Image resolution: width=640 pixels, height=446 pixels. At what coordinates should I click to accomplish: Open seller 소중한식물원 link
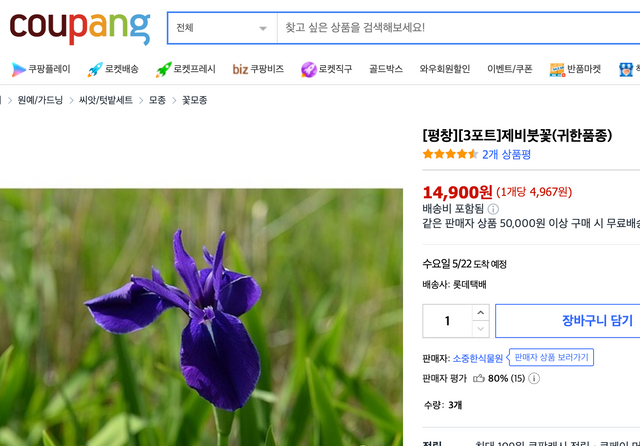[478, 358]
